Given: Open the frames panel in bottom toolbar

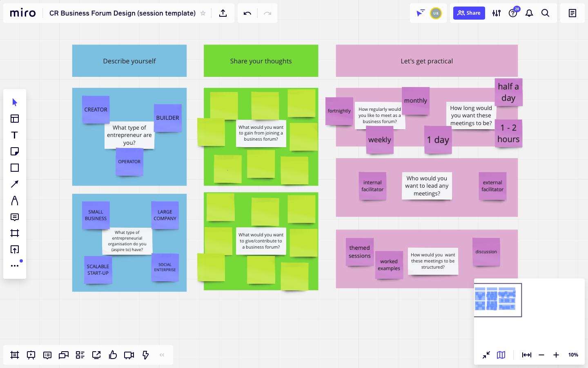Looking at the screenshot, I should pos(15,355).
